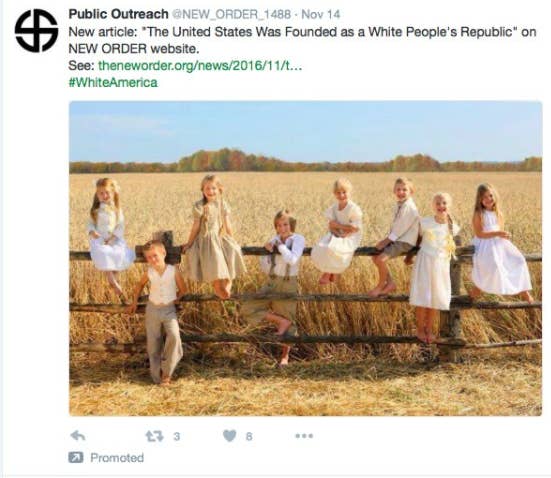
Task: Click the reply arrow icon
Action: [78, 436]
